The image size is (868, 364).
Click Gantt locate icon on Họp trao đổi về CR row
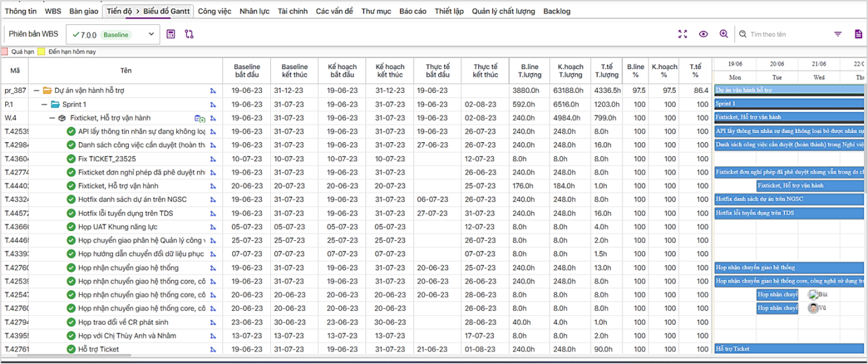(213, 322)
